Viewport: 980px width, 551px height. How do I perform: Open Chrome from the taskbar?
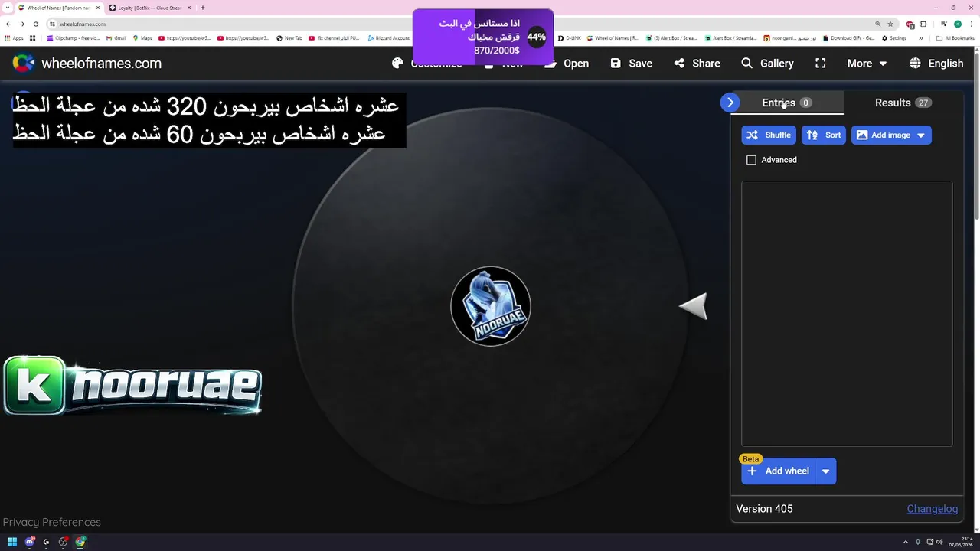(x=80, y=542)
